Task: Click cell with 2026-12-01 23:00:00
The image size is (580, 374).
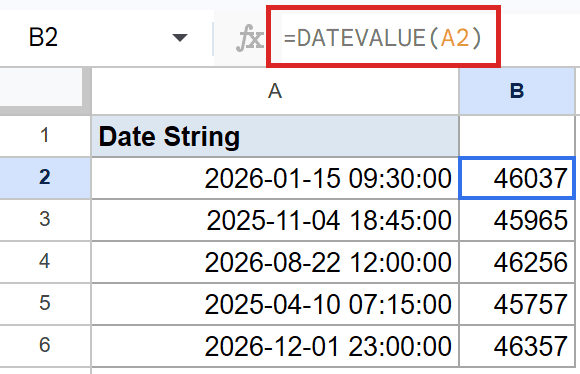Action: [x=275, y=346]
